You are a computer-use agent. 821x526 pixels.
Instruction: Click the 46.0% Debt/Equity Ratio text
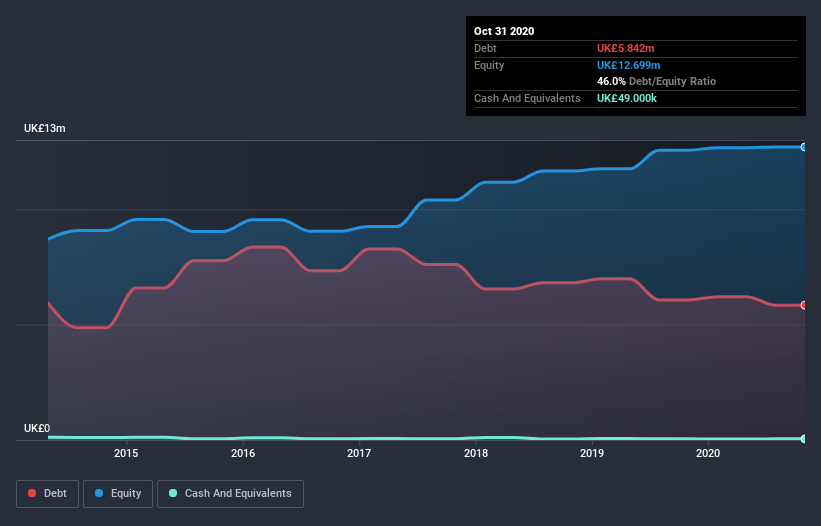[x=657, y=81]
